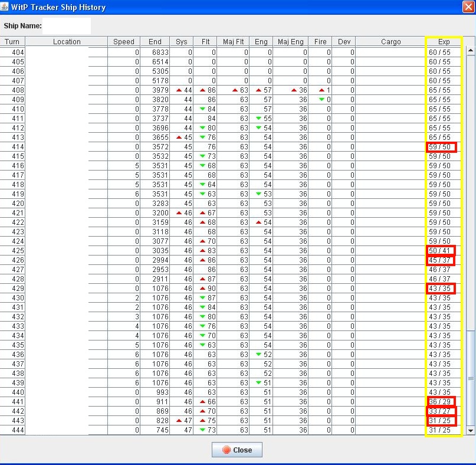The image size is (476, 465).
Task: Click the Java icon in the title bar
Action: click(x=5, y=6)
